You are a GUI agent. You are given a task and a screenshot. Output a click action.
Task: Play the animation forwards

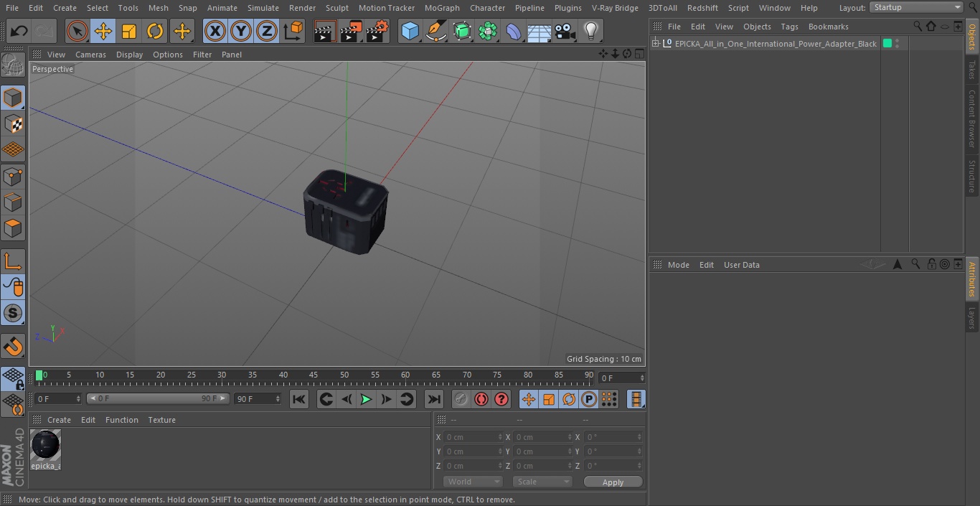click(x=366, y=399)
